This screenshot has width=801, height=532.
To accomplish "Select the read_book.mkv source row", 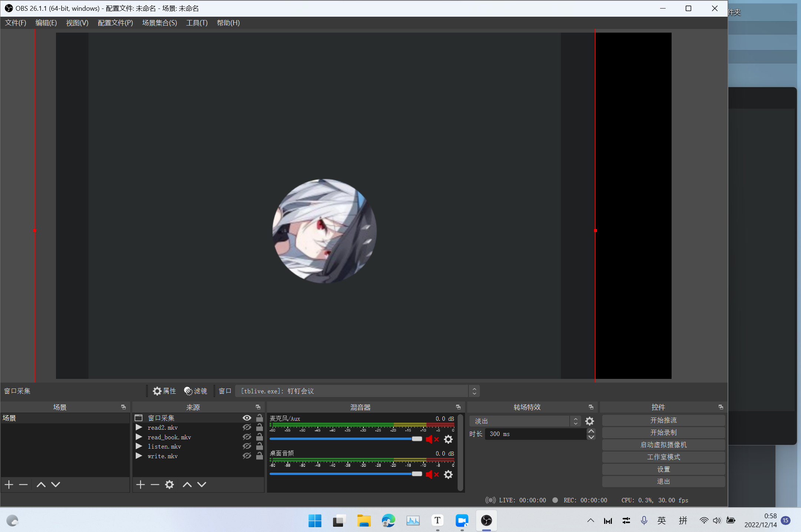I will 198,437.
